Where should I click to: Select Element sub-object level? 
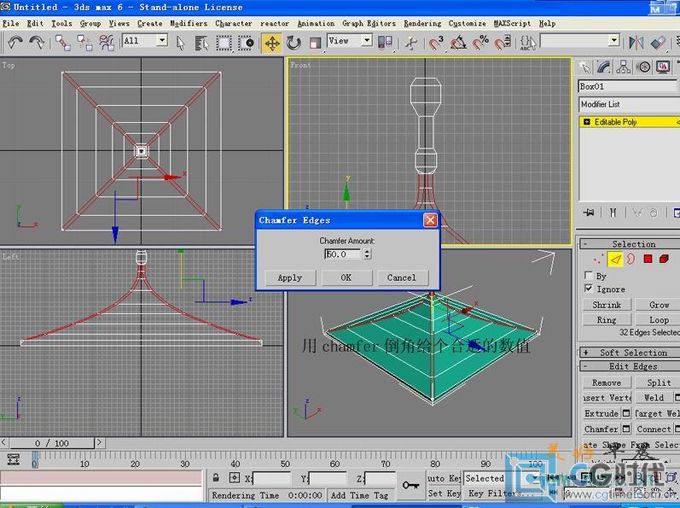click(664, 259)
